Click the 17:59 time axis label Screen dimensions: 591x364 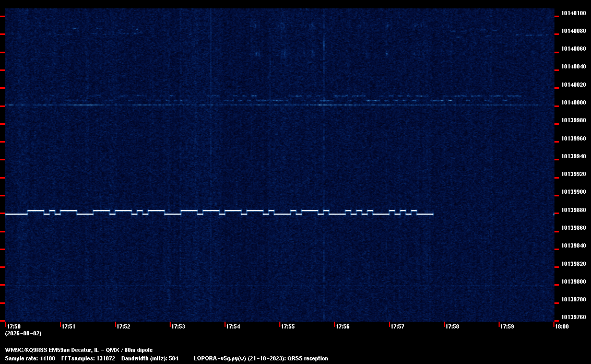(x=507, y=326)
